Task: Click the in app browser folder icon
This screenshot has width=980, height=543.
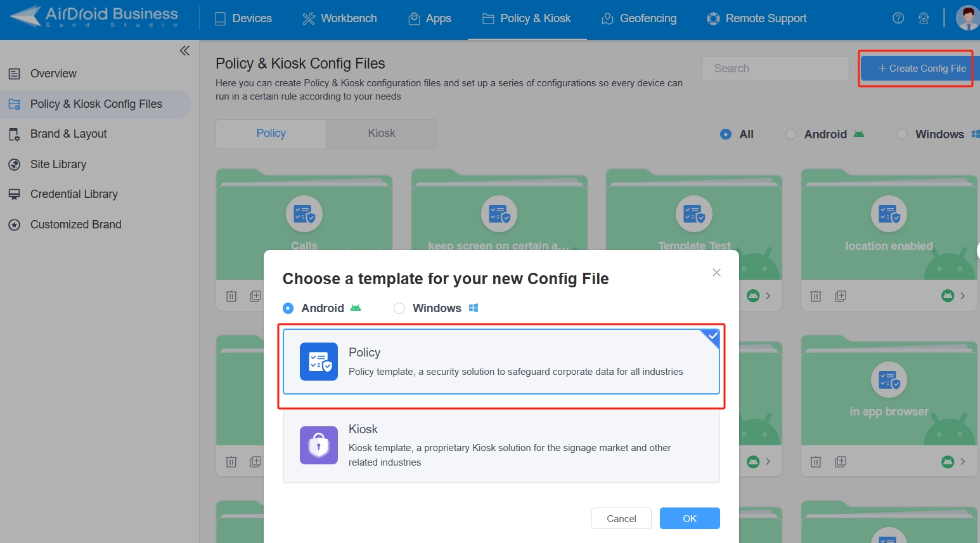Action: point(889,379)
